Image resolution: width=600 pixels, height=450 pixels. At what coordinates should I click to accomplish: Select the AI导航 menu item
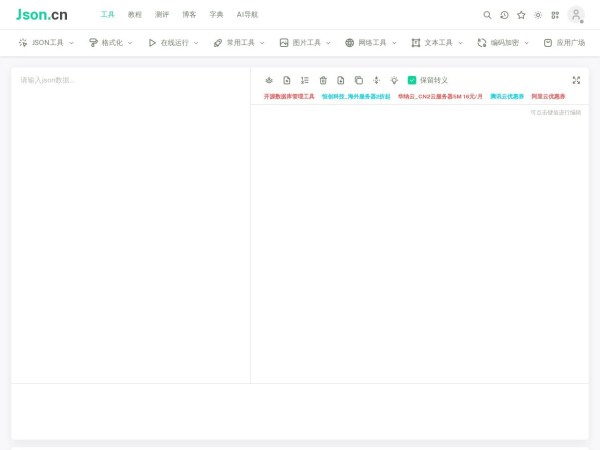point(247,15)
